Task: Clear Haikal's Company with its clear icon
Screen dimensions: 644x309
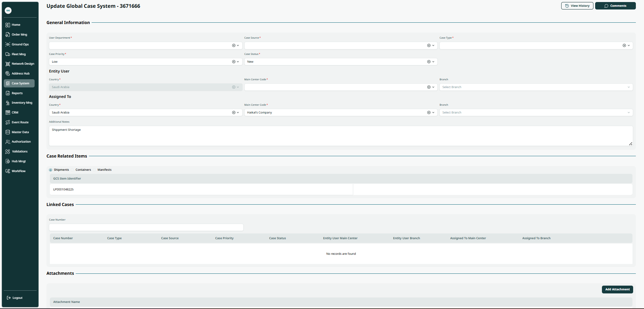Action: coord(429,112)
